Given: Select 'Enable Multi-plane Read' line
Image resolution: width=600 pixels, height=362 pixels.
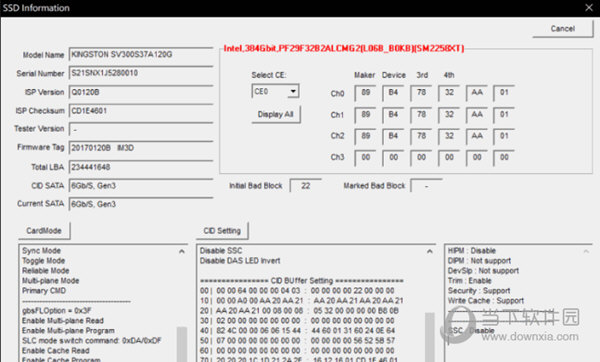Looking at the screenshot, I should tap(63, 320).
